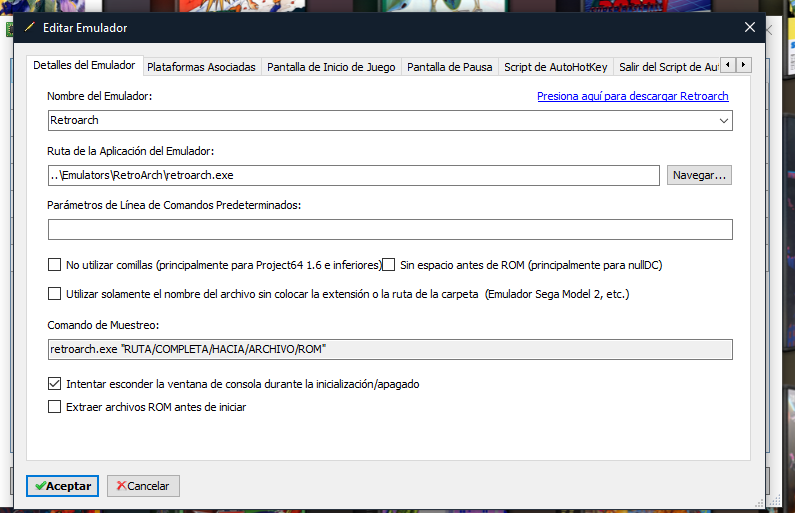
Task: Switch to the Detalles del Emulador tab
Action: 85,65
